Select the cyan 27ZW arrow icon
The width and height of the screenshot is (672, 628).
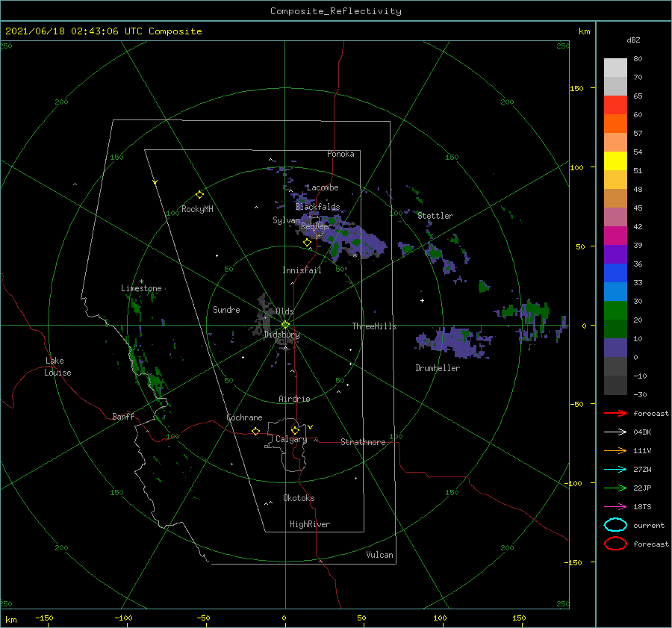(x=615, y=469)
